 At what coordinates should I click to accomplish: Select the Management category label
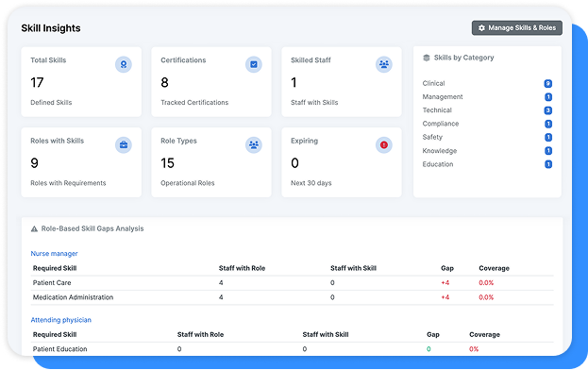pyautogui.click(x=443, y=96)
